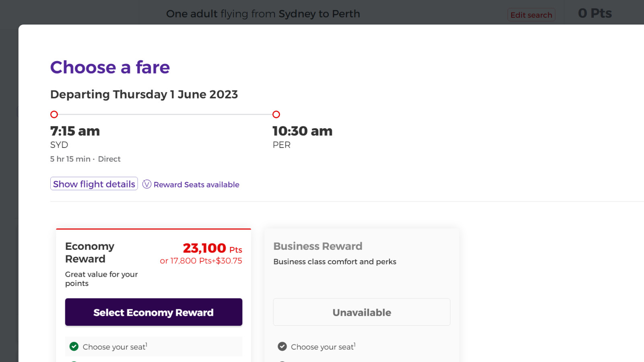Image resolution: width=644 pixels, height=362 pixels.
Task: Click 'or 17,800 Pts+$30.75' price option
Action: pos(201,261)
